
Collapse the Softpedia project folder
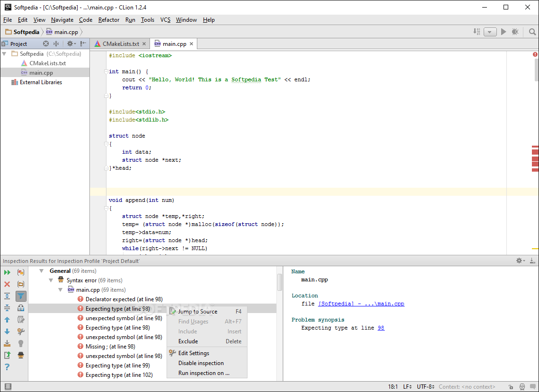pos(4,54)
